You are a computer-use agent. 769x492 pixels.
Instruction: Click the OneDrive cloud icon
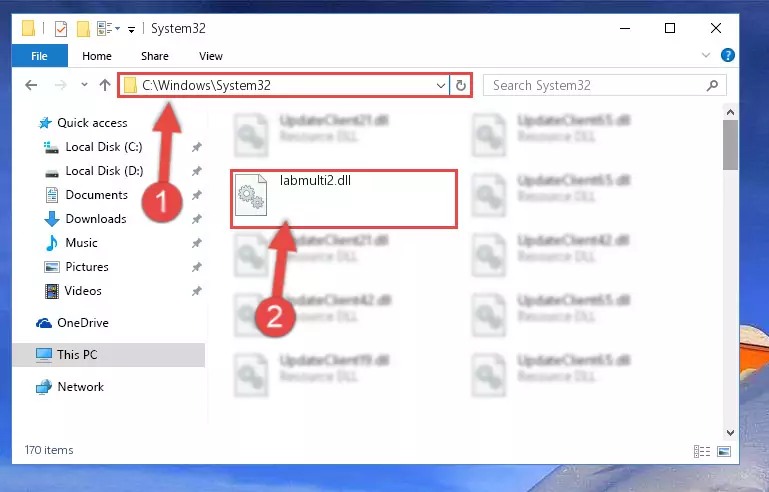pyautogui.click(x=44, y=323)
